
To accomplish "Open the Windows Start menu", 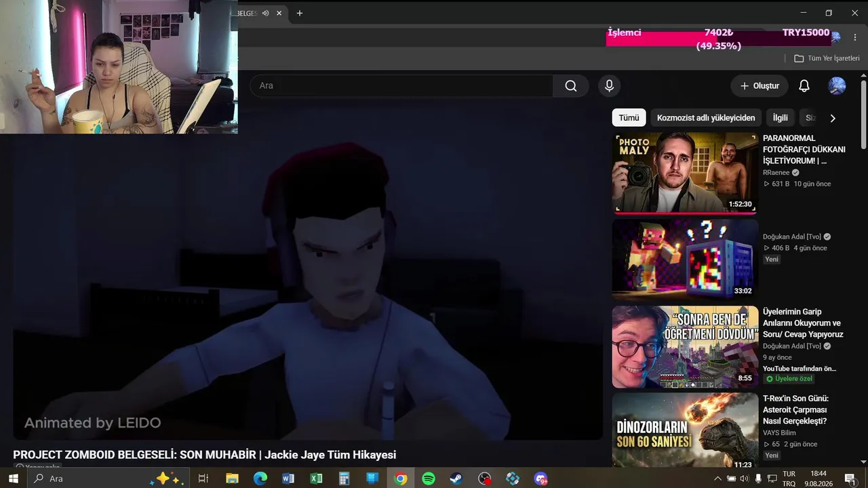I will (x=13, y=479).
